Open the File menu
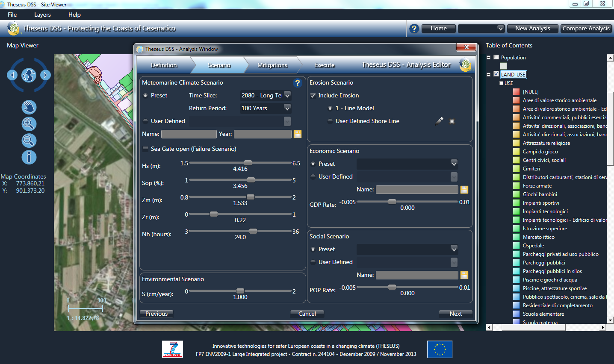 coord(12,15)
